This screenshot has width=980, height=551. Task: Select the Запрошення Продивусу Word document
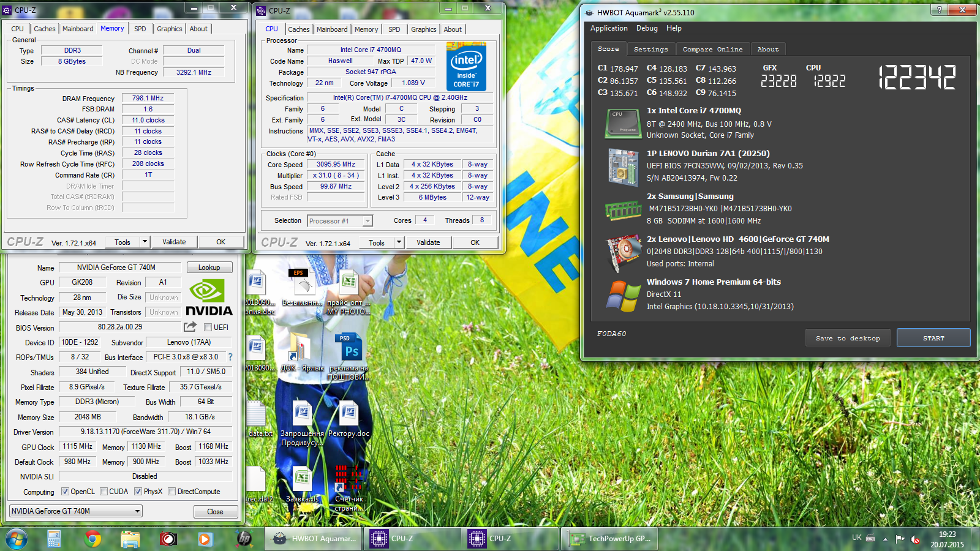tap(302, 424)
